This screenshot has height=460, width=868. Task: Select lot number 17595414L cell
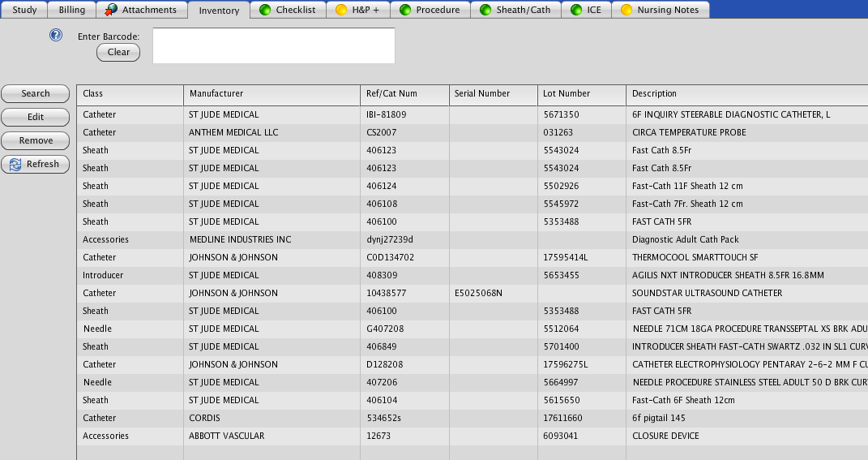point(582,257)
